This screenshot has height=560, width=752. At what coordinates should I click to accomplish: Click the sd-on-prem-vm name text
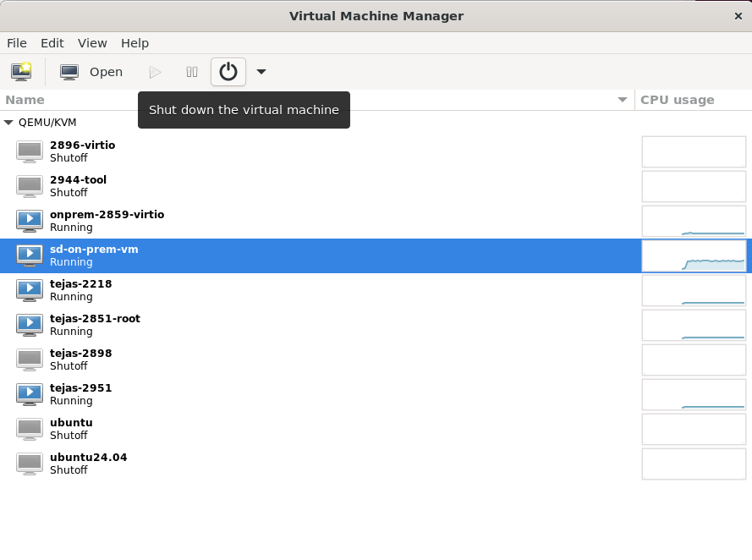94,250
